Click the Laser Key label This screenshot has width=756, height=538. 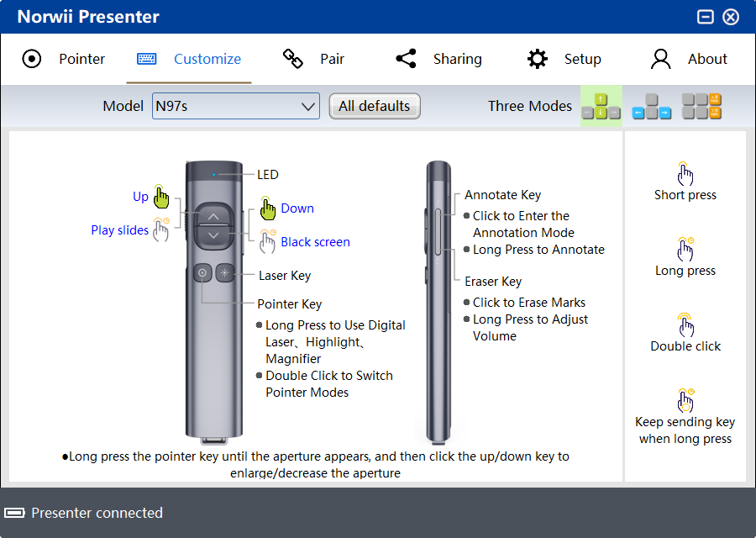(x=285, y=276)
